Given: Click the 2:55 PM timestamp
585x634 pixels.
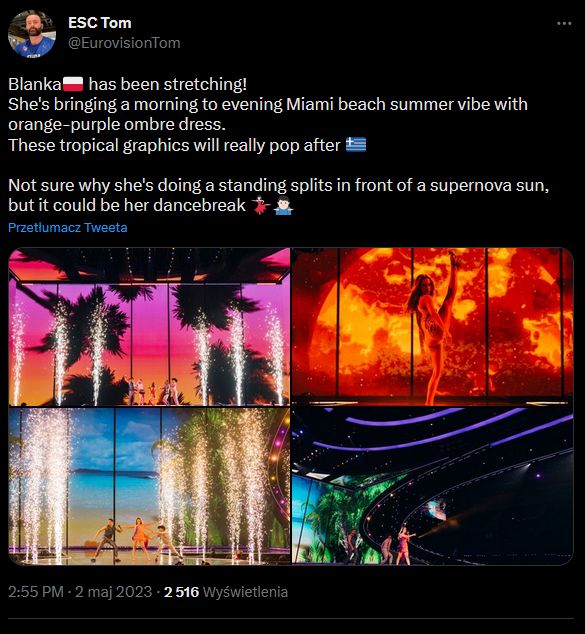Looking at the screenshot, I should 36,592.
